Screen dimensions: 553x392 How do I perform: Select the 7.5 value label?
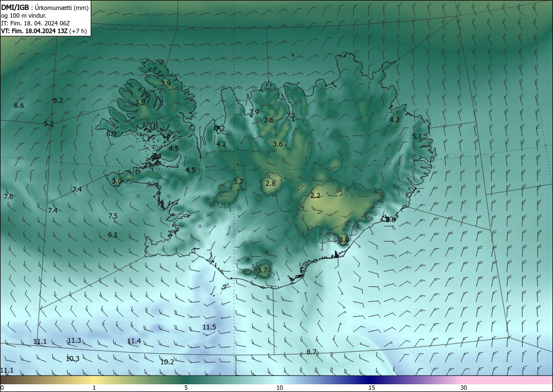(113, 216)
